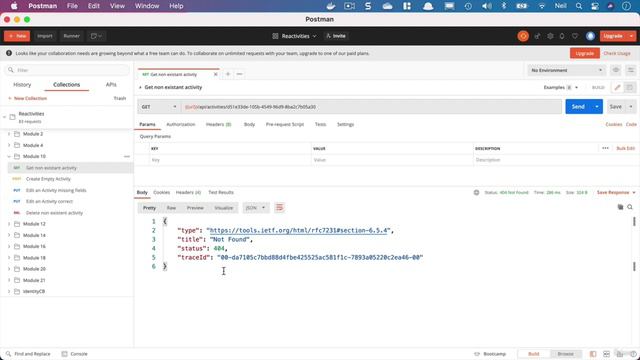Open the Examples dropdown
The image size is (640, 360).
[561, 87]
